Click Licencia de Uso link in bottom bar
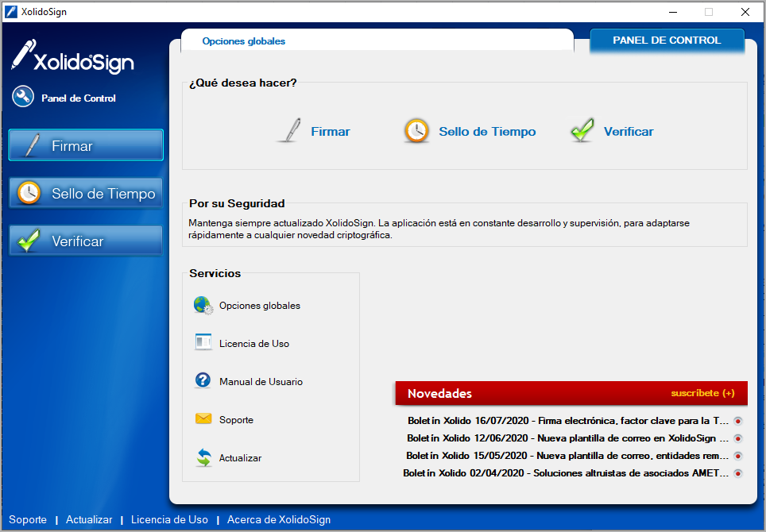 [169, 520]
